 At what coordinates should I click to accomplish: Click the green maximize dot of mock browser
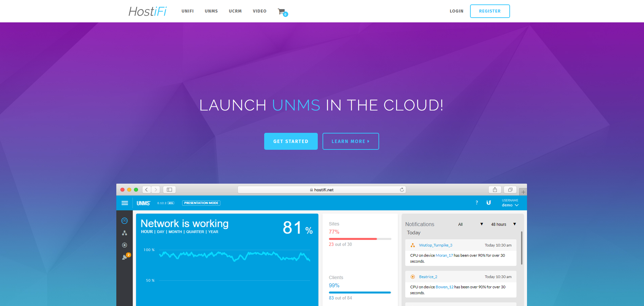[x=136, y=190]
